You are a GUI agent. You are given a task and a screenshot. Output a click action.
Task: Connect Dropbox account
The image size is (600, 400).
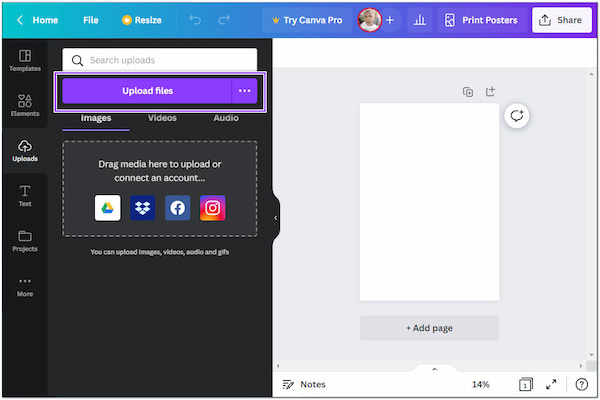pyautogui.click(x=142, y=208)
